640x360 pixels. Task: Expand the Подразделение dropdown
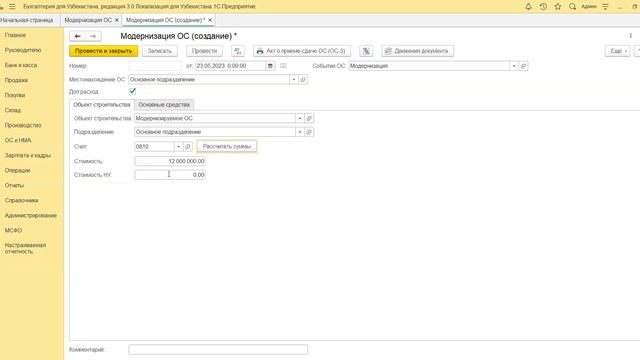(300, 132)
